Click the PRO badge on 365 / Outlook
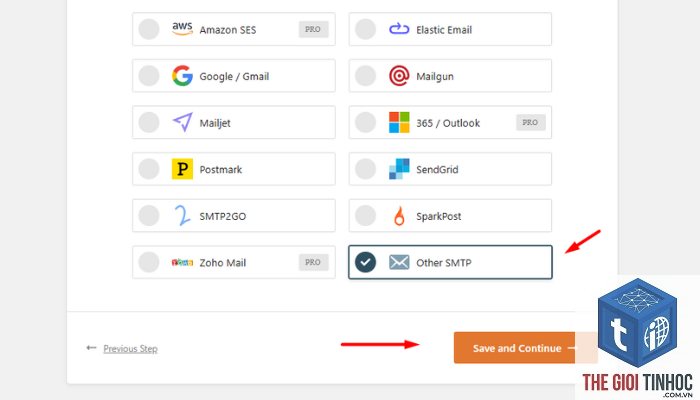 click(530, 122)
